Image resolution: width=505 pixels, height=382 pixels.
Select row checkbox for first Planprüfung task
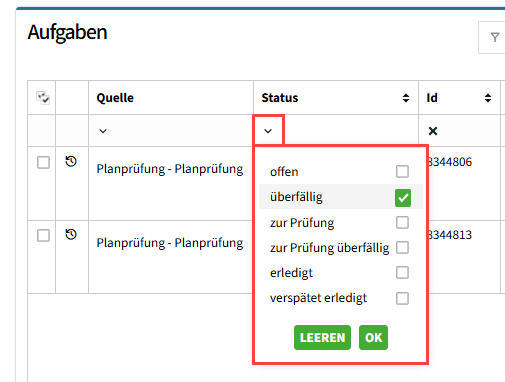click(43, 163)
